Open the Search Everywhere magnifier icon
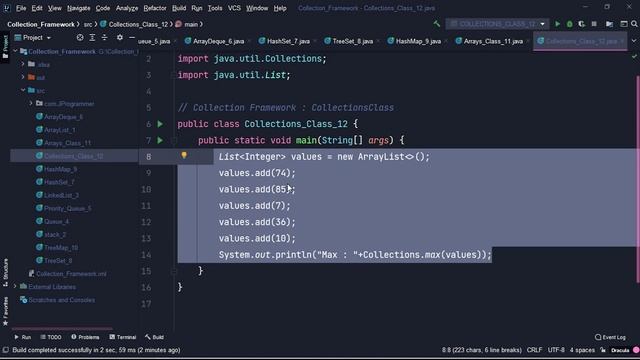640x360 pixels. (634, 24)
